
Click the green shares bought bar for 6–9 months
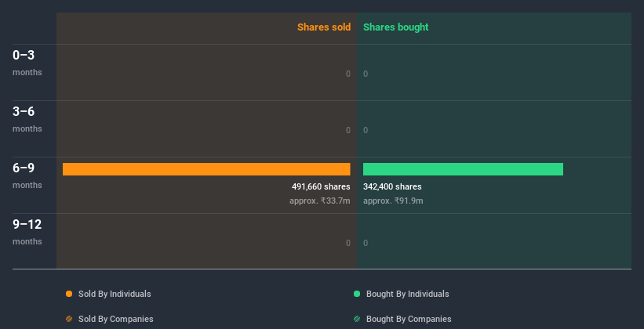click(x=463, y=169)
